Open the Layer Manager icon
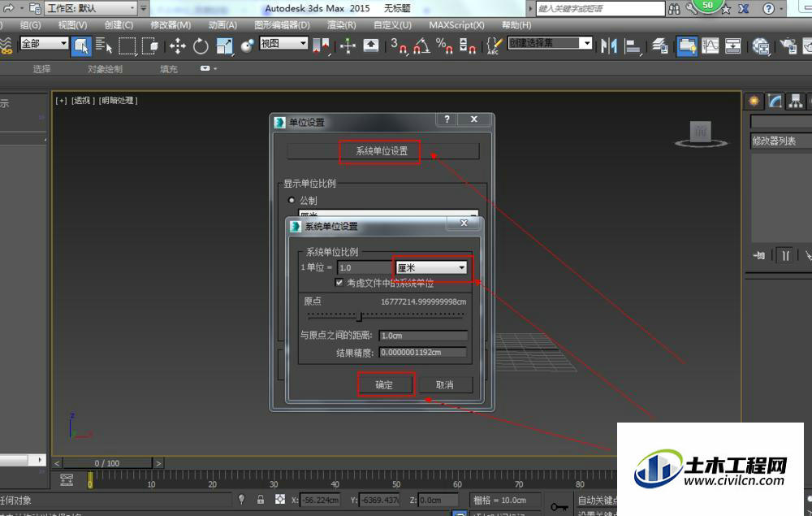 659,46
